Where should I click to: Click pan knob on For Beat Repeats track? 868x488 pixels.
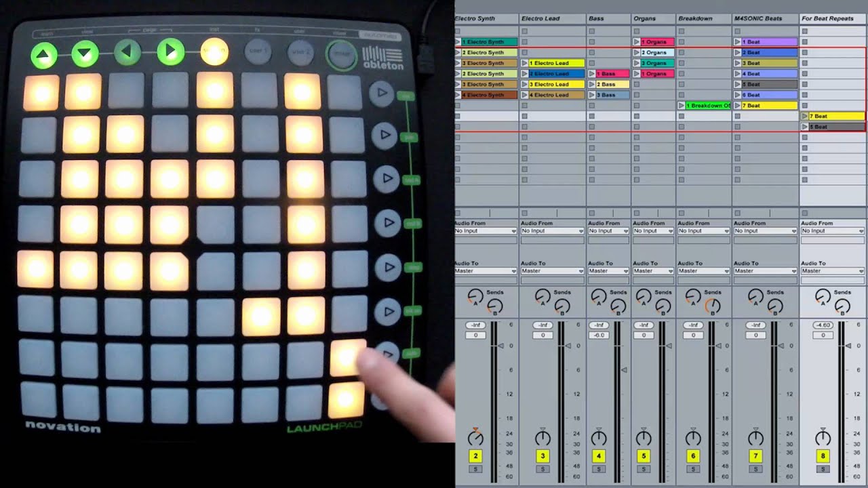point(823,437)
